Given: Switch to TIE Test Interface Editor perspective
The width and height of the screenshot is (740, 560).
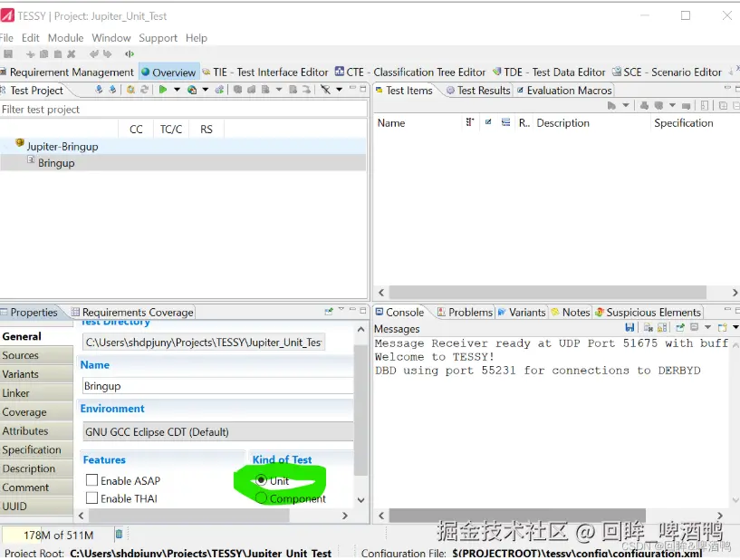Looking at the screenshot, I should click(x=265, y=72).
